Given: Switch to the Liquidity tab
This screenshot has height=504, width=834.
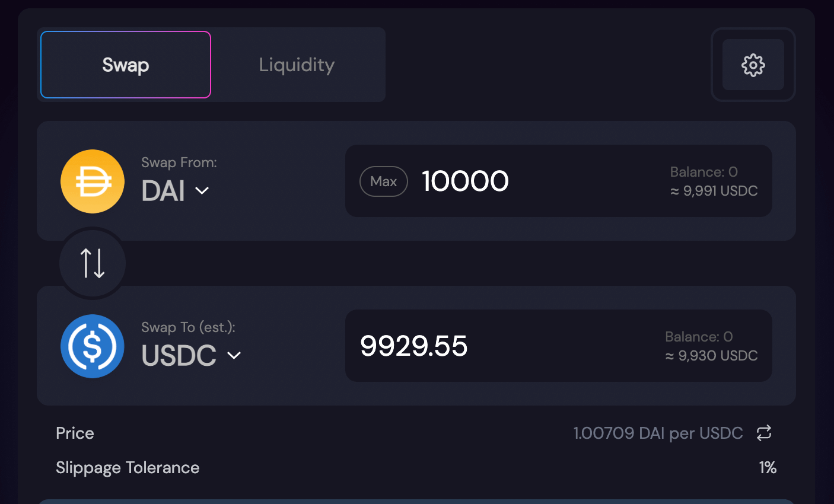Looking at the screenshot, I should tap(297, 65).
